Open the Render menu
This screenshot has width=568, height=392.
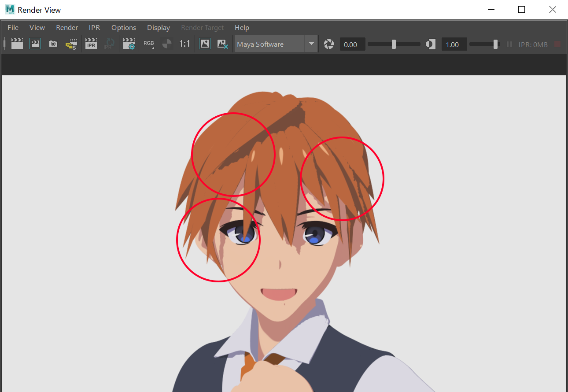click(x=67, y=27)
